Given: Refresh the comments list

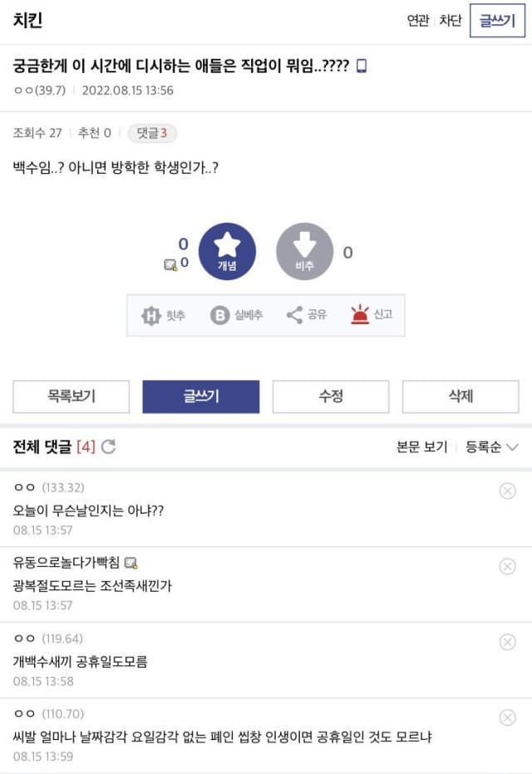Looking at the screenshot, I should 108,447.
